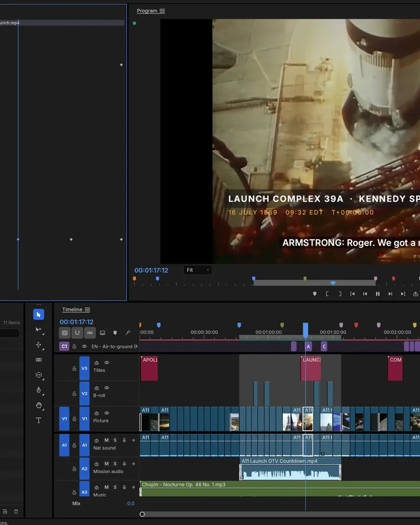The image size is (420, 525).
Task: Toggle lock on V3 Titles track
Action: point(75,369)
